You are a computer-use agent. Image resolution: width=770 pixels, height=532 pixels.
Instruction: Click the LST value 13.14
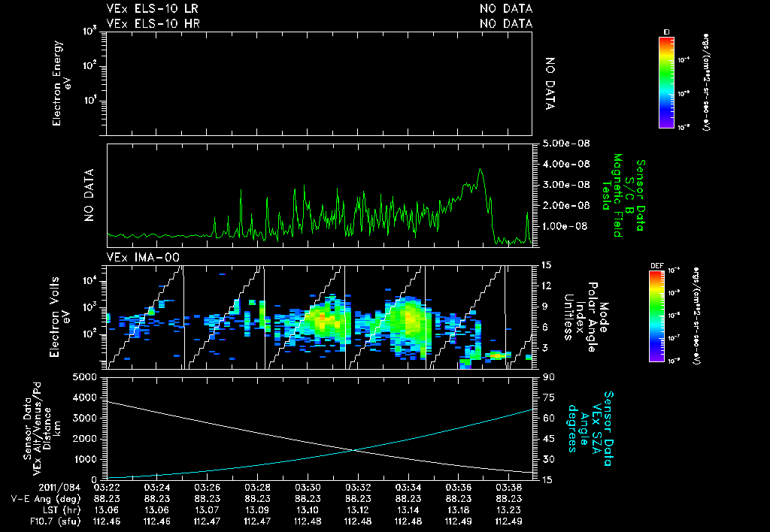point(408,510)
